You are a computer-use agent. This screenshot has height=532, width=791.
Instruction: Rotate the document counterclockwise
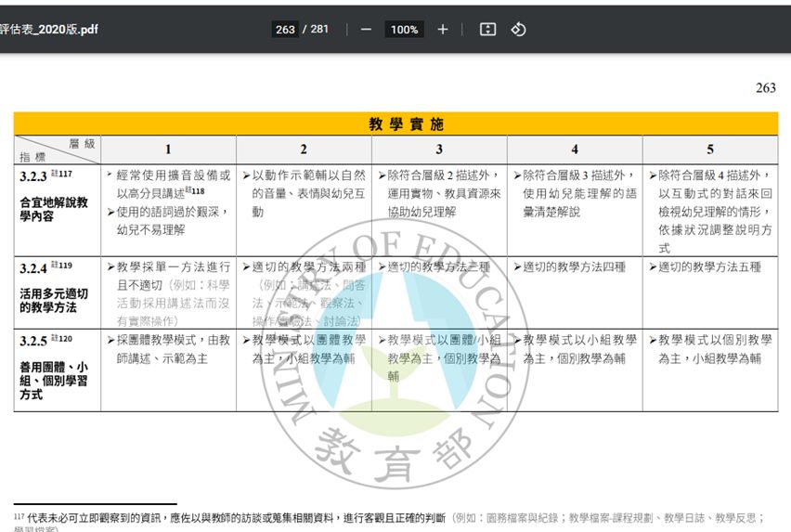(x=518, y=30)
